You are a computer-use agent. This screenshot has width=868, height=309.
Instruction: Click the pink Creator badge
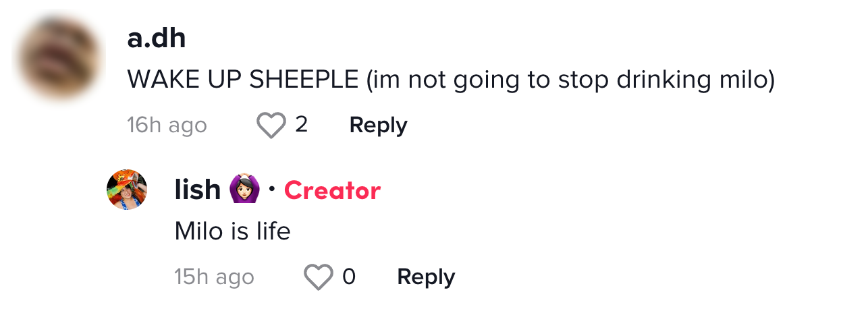click(332, 191)
